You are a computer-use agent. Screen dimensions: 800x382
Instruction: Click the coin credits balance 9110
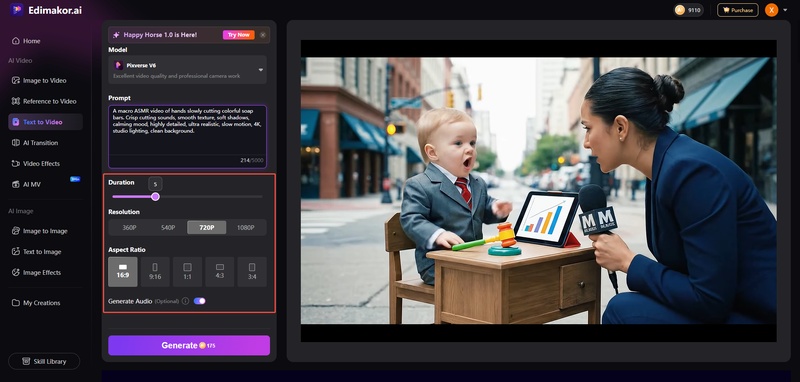pyautogui.click(x=689, y=10)
